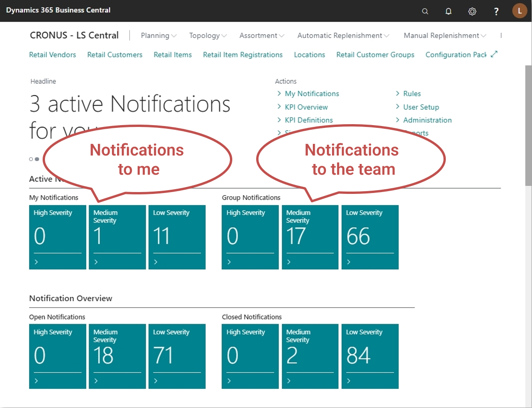Open Locations link
Image resolution: width=532 pixels, height=408 pixels.
coord(310,55)
